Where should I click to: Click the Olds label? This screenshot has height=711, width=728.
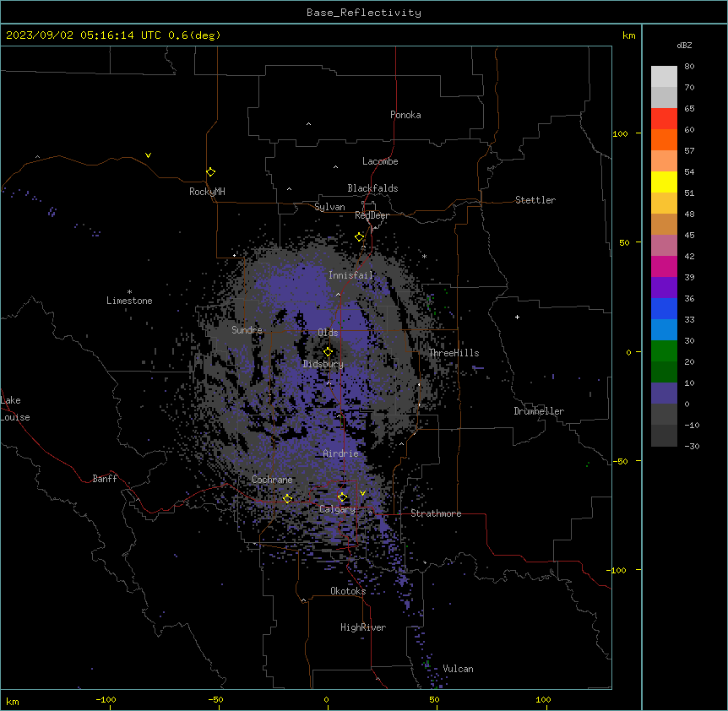(328, 333)
